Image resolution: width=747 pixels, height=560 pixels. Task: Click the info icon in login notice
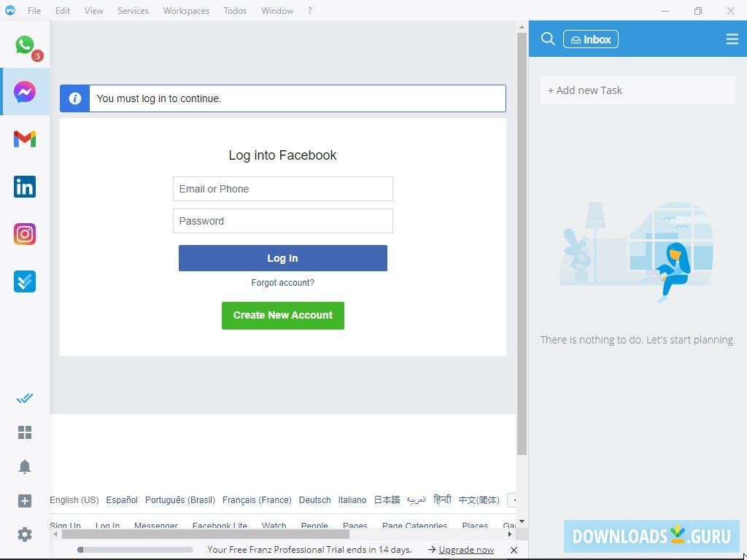pyautogui.click(x=75, y=98)
